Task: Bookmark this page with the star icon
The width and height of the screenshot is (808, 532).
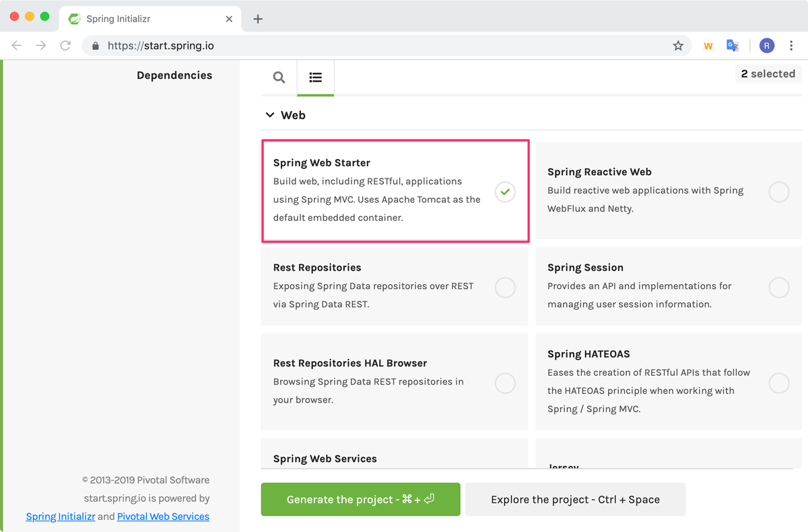Action: [x=678, y=46]
